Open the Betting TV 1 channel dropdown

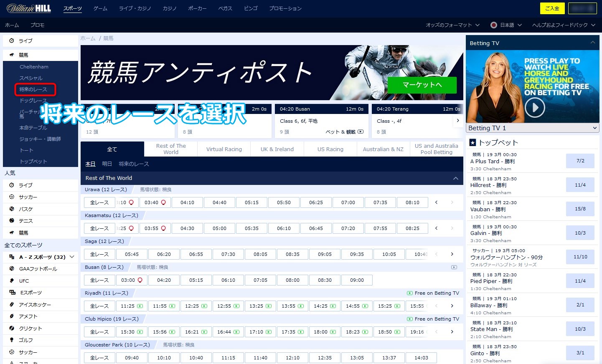[x=532, y=128]
